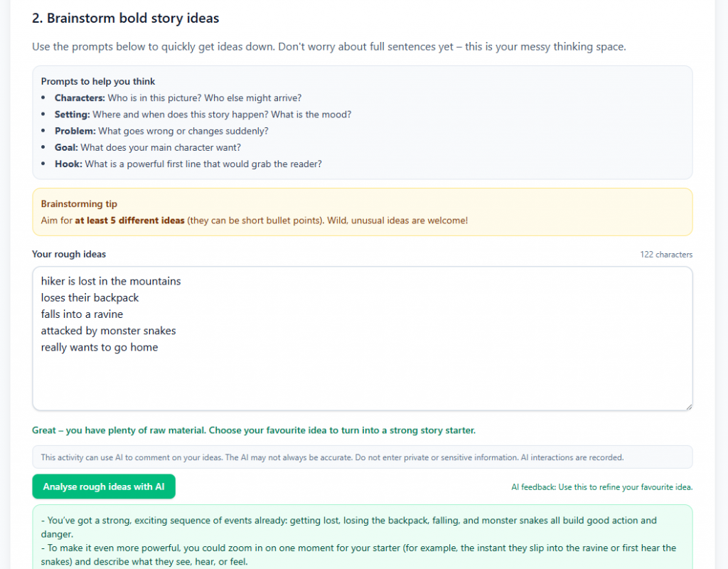Click the 'Your rough ideas' field label
The height and width of the screenshot is (569, 728).
coord(69,254)
